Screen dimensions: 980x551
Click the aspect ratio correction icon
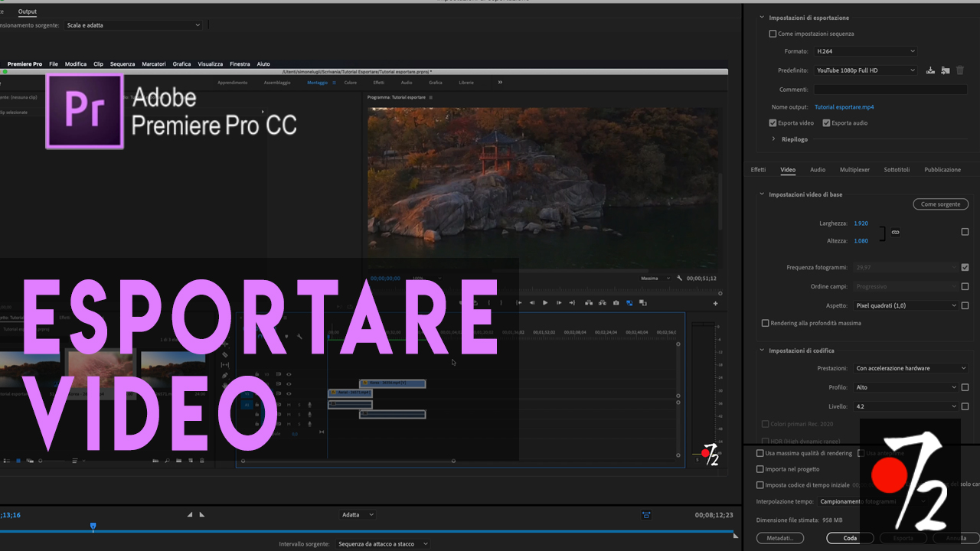[646, 515]
